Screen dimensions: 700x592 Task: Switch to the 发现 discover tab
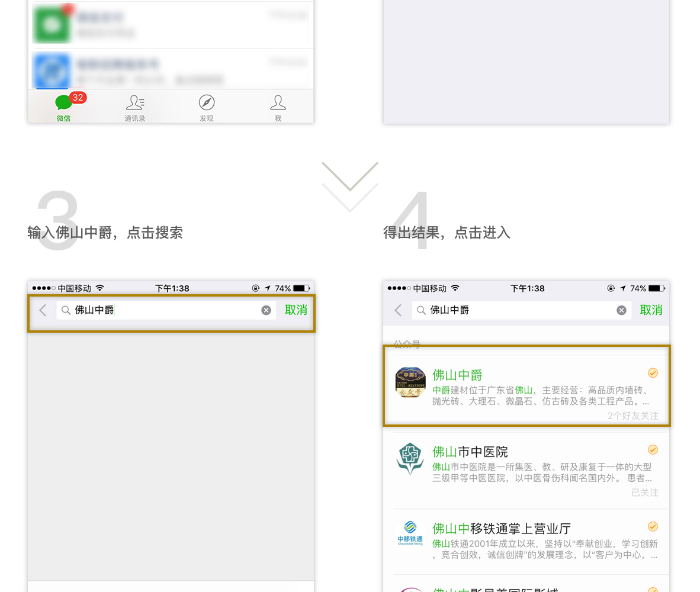(x=206, y=107)
